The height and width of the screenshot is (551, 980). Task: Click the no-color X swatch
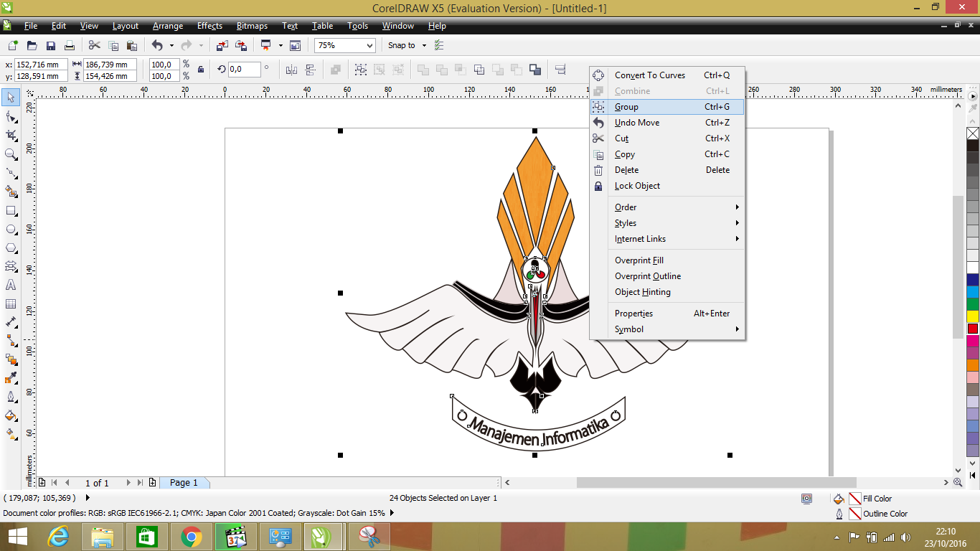973,133
